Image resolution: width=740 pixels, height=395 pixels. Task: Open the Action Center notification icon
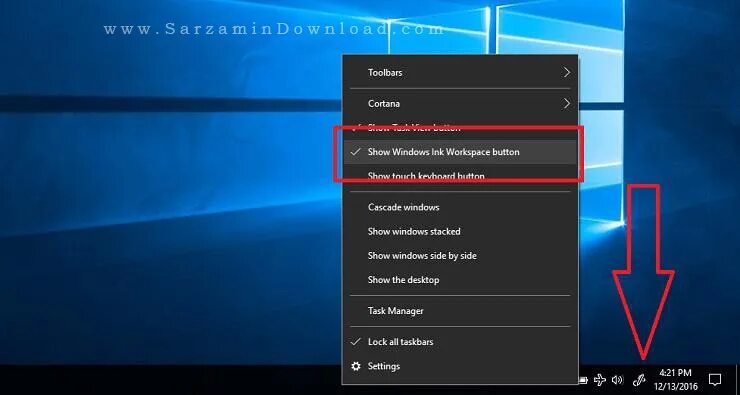[715, 379]
